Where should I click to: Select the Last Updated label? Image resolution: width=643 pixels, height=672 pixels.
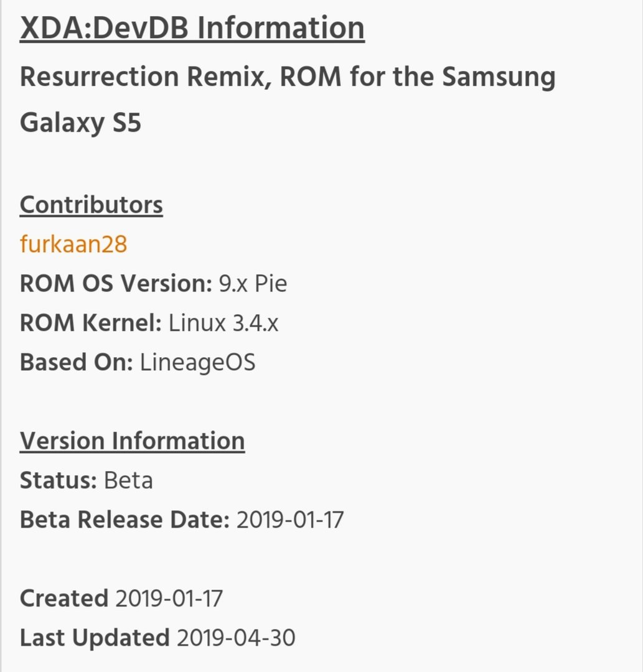point(95,638)
